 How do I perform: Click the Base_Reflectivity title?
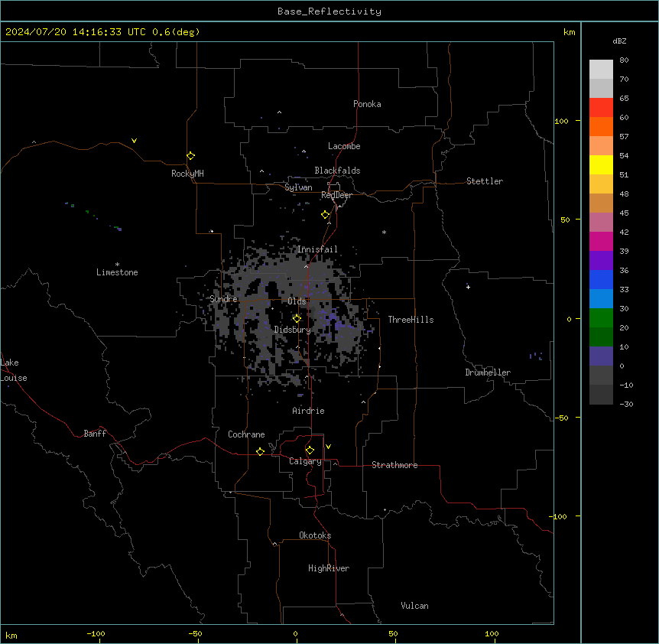click(329, 11)
